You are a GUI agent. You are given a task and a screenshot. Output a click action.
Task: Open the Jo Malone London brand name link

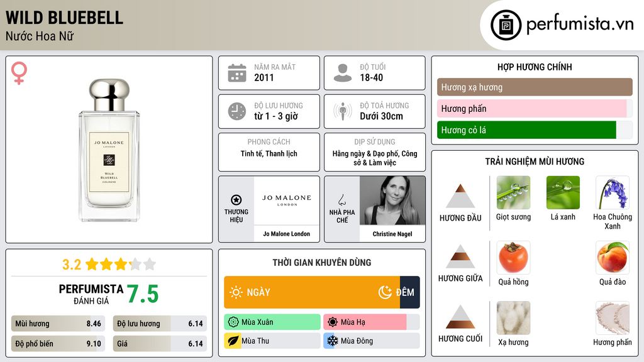point(287,234)
